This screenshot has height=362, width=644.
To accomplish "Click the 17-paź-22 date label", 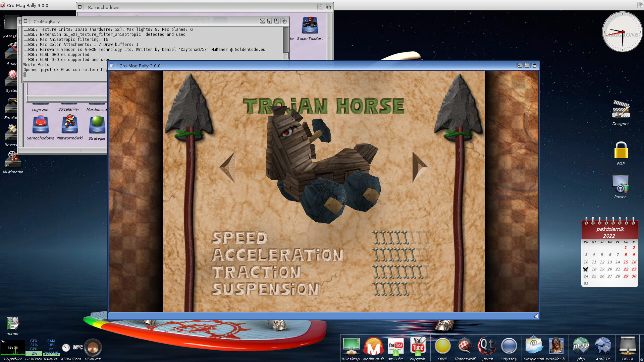I will [13, 359].
